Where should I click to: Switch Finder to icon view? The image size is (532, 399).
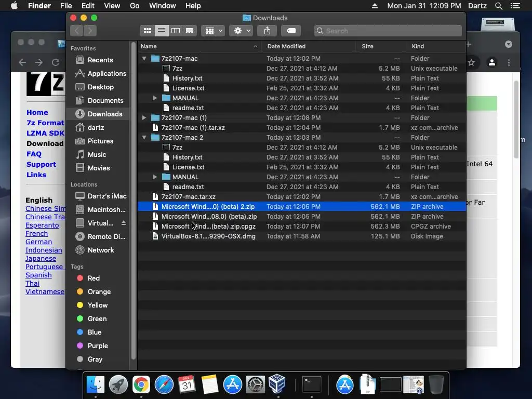tap(148, 31)
